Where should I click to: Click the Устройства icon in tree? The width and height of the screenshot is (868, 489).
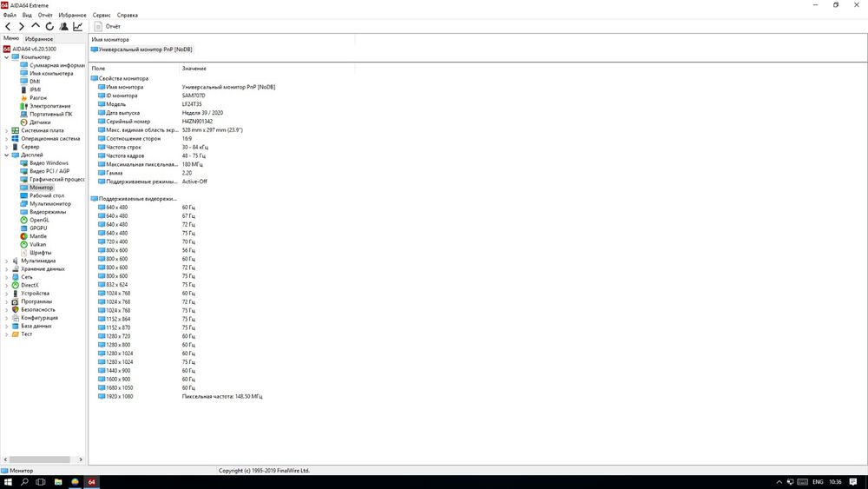pos(16,294)
